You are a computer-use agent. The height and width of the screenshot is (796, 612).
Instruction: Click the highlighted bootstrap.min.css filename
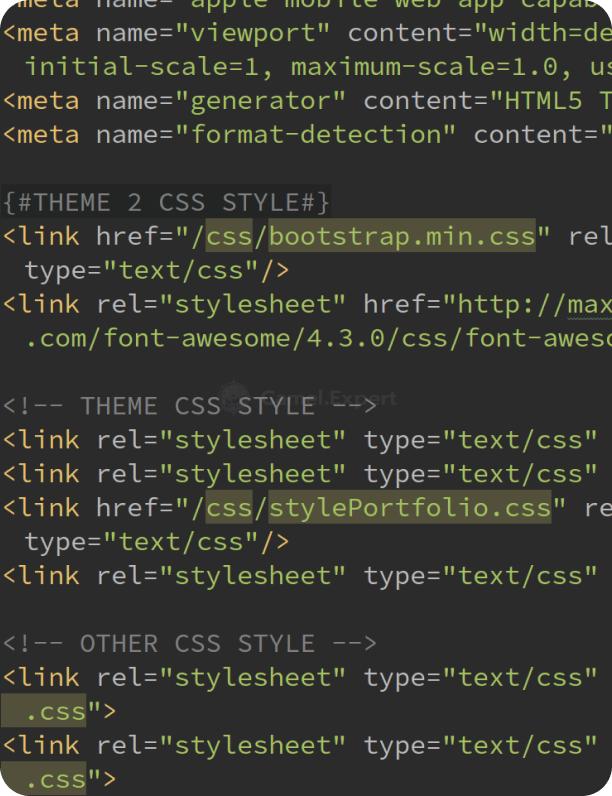pos(402,237)
